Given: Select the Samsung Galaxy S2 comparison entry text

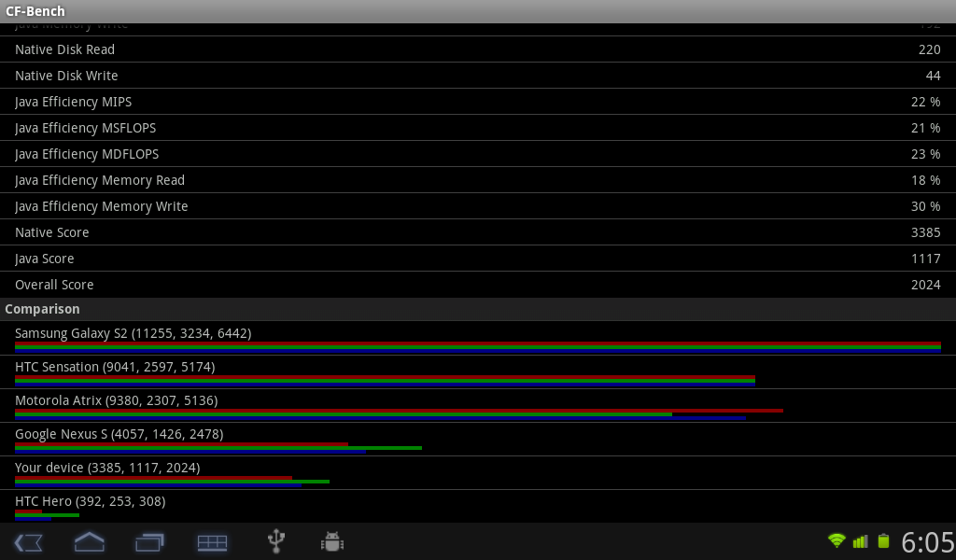Looking at the screenshot, I should [133, 333].
